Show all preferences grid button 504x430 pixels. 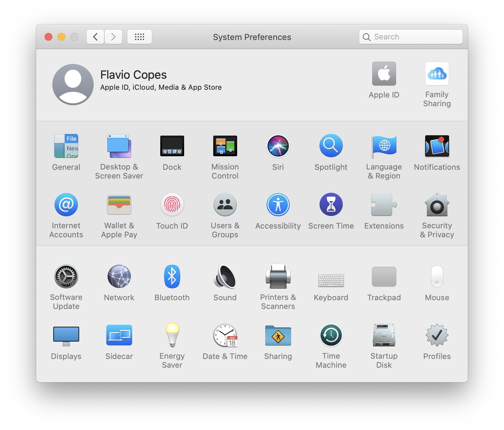tap(140, 37)
